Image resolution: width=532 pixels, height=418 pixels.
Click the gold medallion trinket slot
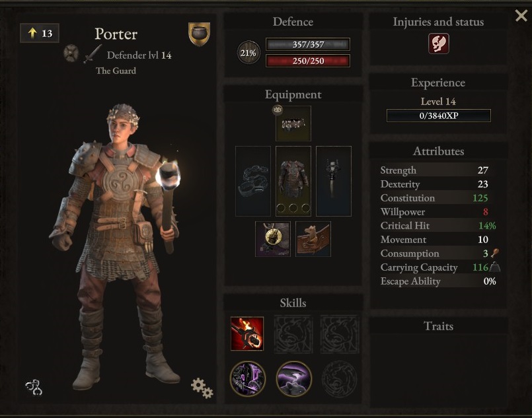(x=273, y=239)
